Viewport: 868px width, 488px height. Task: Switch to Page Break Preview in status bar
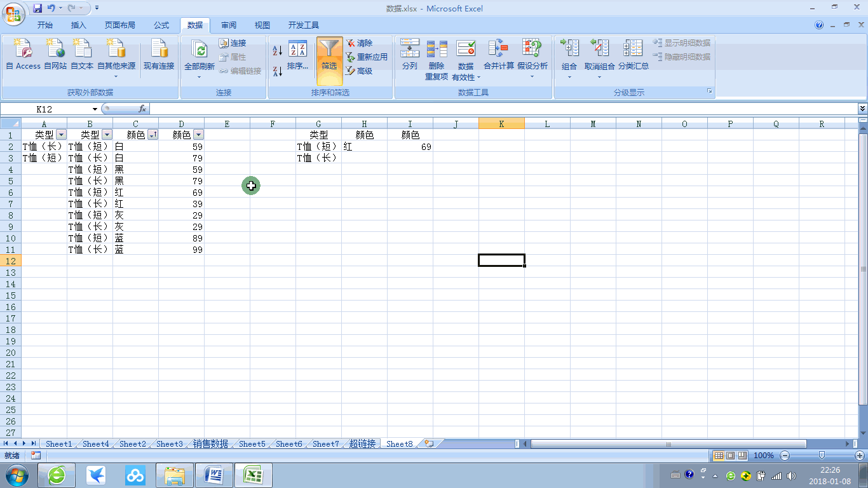[x=742, y=456]
